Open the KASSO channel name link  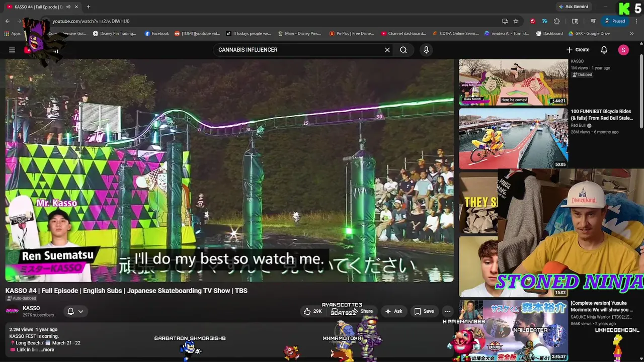pyautogui.click(x=31, y=308)
